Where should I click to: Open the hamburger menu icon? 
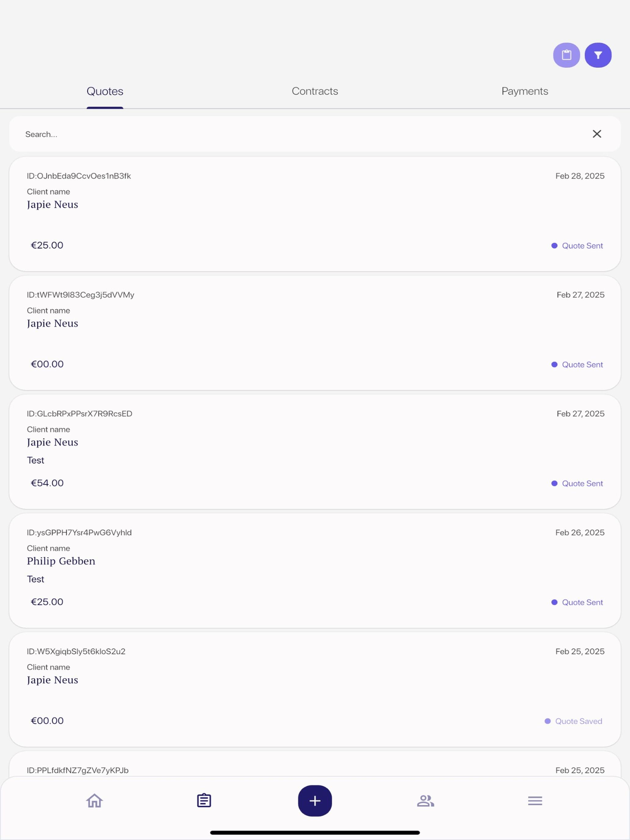(x=535, y=801)
